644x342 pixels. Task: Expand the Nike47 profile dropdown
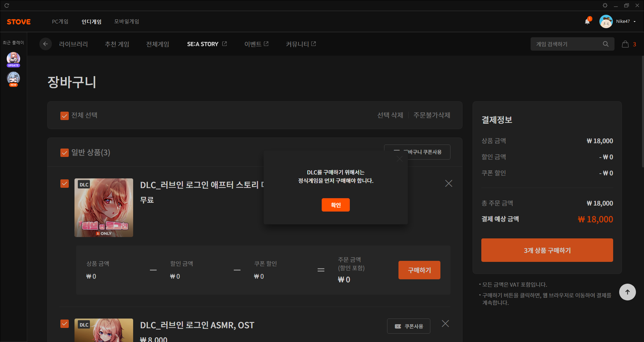tap(634, 21)
